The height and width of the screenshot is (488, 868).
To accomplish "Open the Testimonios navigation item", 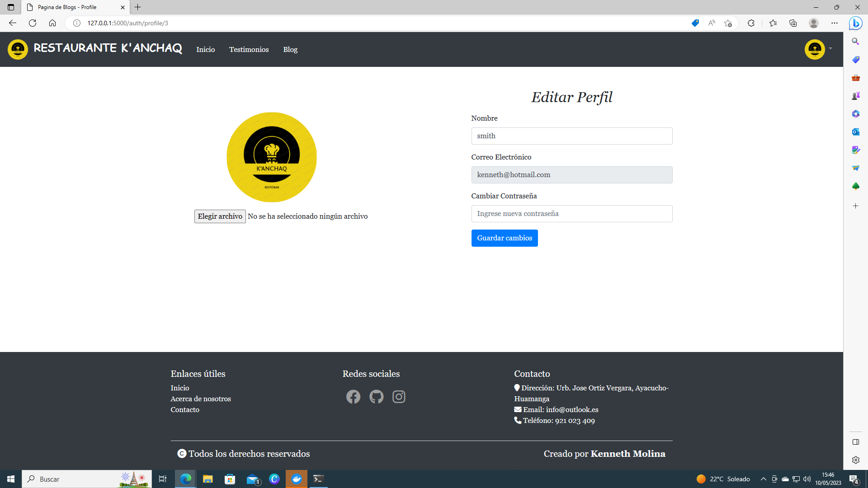I will pos(249,49).
